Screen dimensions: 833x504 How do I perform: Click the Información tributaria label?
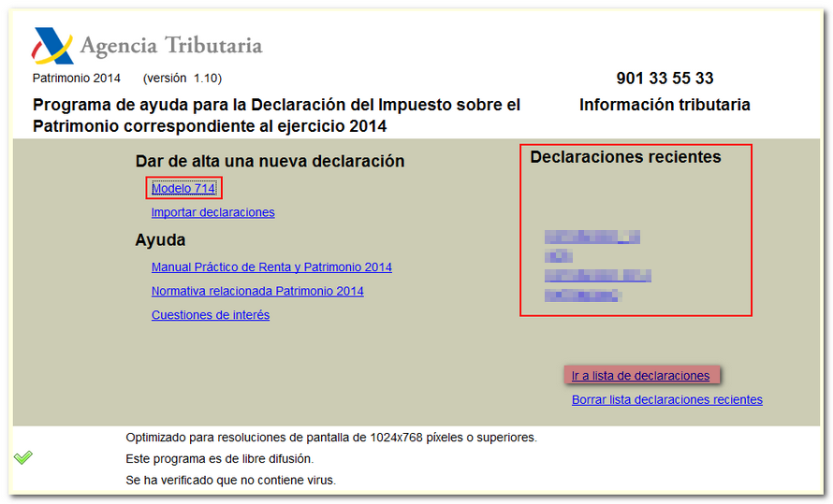tap(665, 105)
